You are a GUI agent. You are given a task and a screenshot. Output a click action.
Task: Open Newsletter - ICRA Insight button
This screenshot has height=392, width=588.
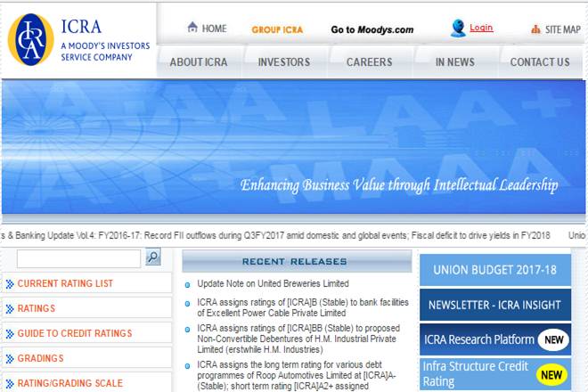pyautogui.click(x=494, y=305)
